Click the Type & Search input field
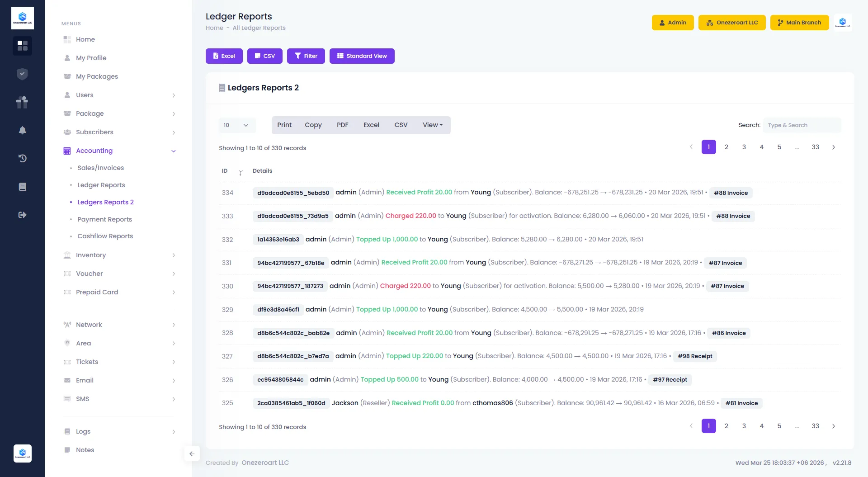The width and height of the screenshot is (868, 477). (x=802, y=125)
